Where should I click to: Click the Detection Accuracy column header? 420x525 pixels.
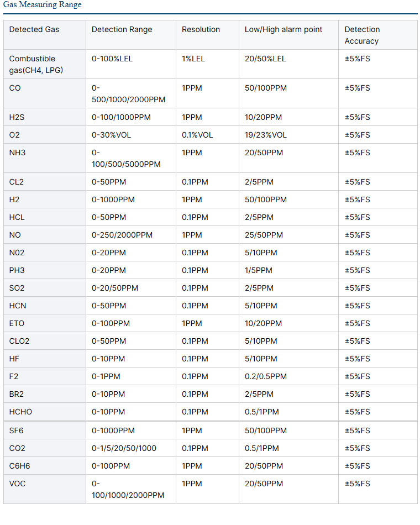click(362, 35)
